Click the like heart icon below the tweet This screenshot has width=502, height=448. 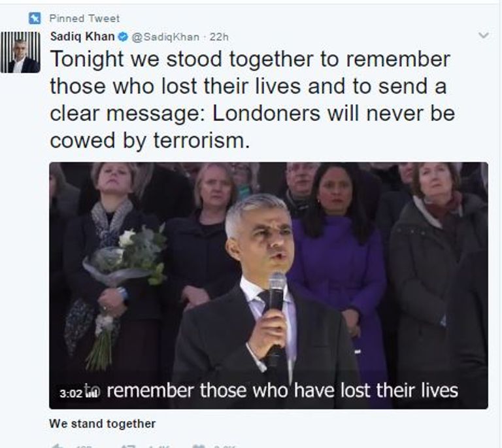[199, 446]
